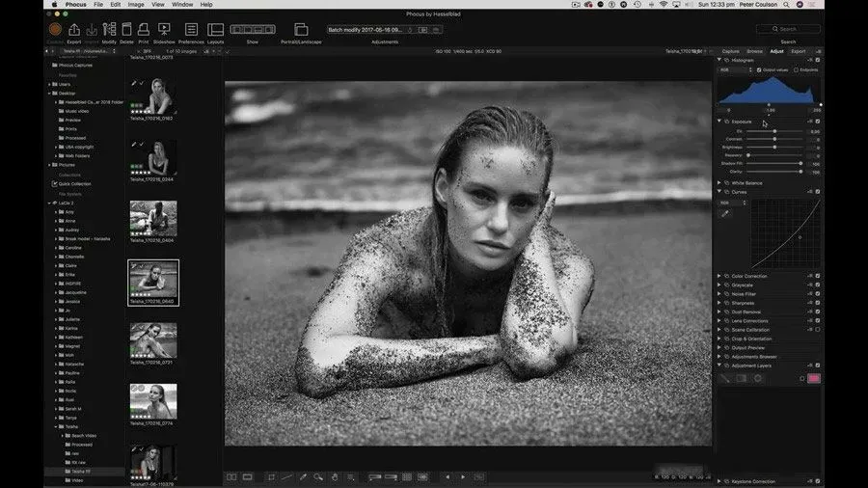Switch to single image viewer icon
The image size is (868, 488).
pos(248,477)
